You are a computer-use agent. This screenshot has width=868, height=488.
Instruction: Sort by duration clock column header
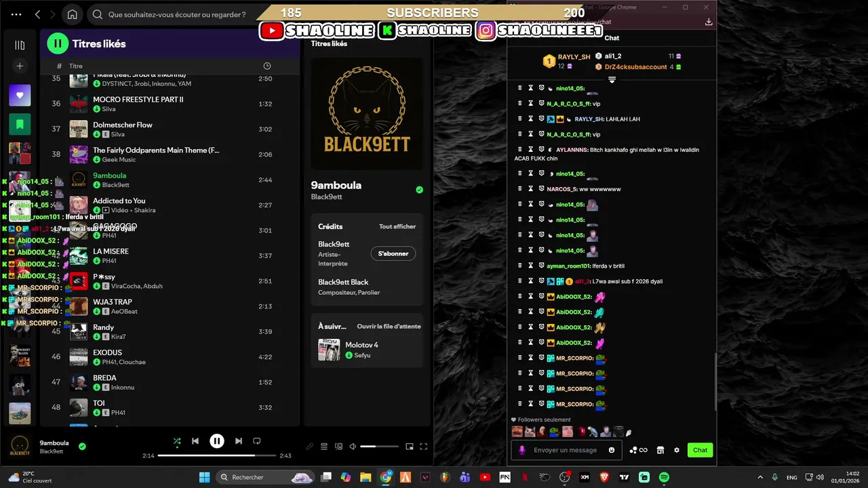click(x=267, y=66)
